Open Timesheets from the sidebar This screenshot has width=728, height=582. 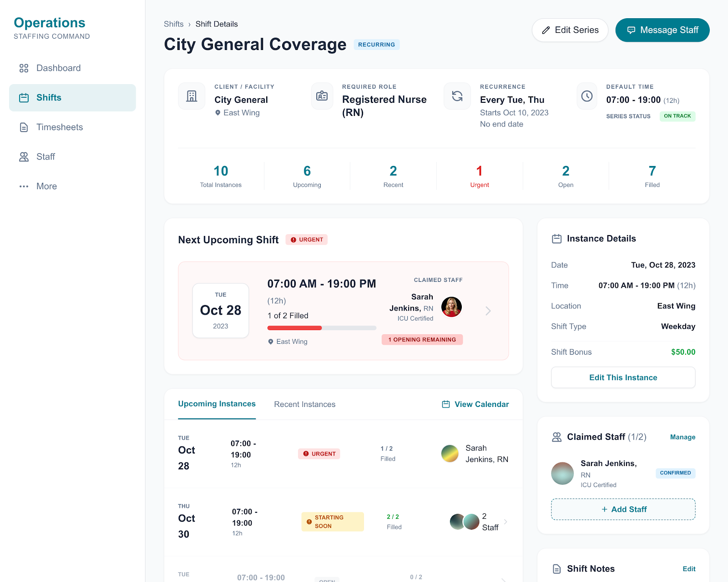[72, 127]
